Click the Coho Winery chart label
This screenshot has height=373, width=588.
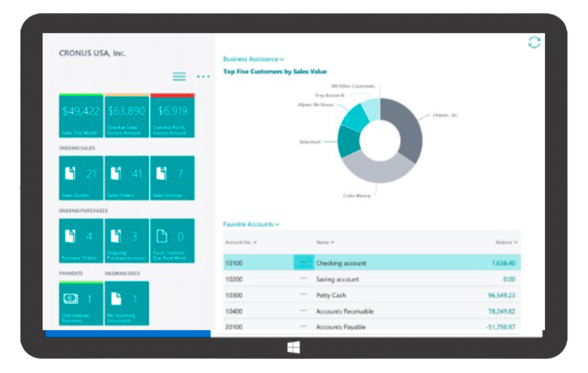356,196
